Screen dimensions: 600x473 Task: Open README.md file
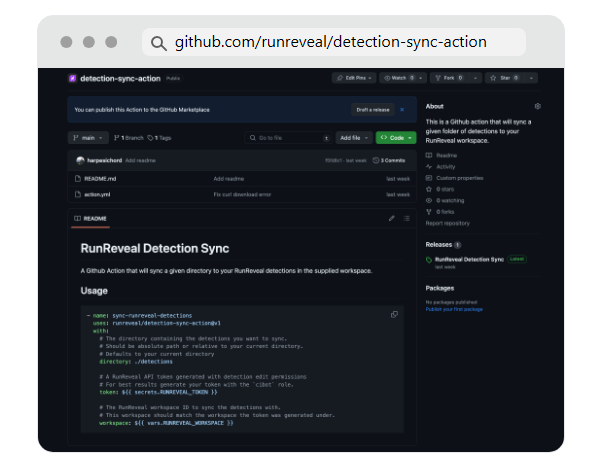pyautogui.click(x=100, y=179)
